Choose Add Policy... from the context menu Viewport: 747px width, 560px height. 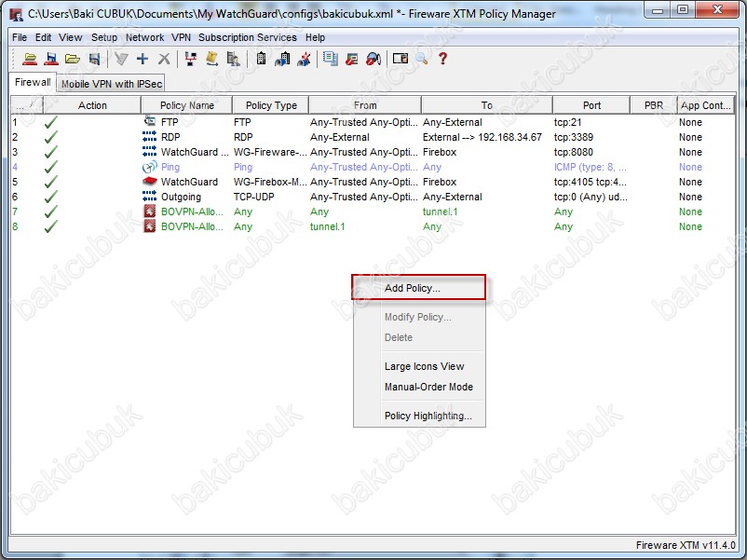click(x=419, y=288)
